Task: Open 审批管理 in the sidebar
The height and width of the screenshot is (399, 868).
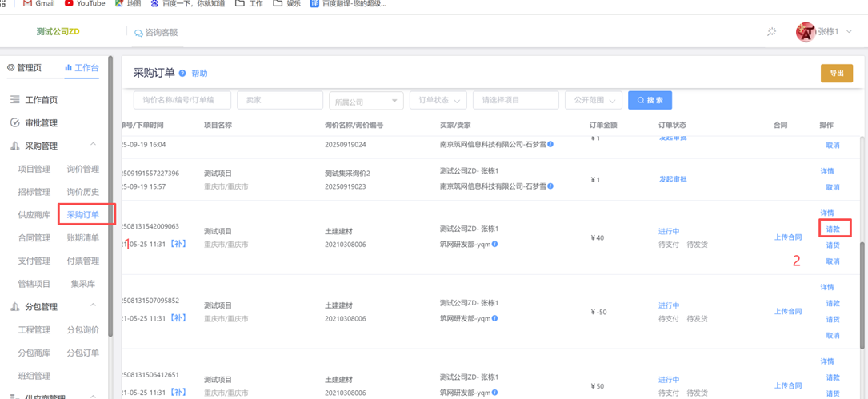Action: [41, 123]
